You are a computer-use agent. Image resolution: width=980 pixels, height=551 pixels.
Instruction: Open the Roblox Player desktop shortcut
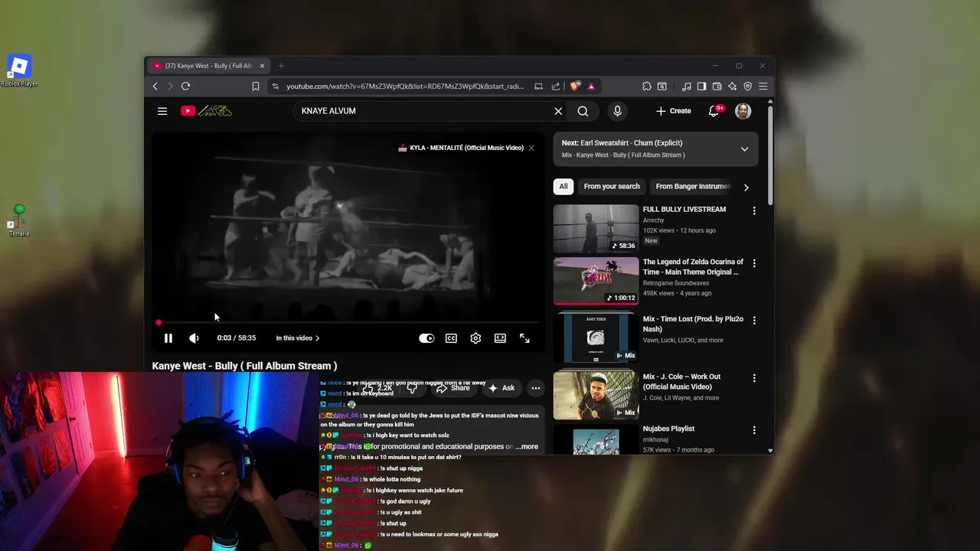point(19,71)
